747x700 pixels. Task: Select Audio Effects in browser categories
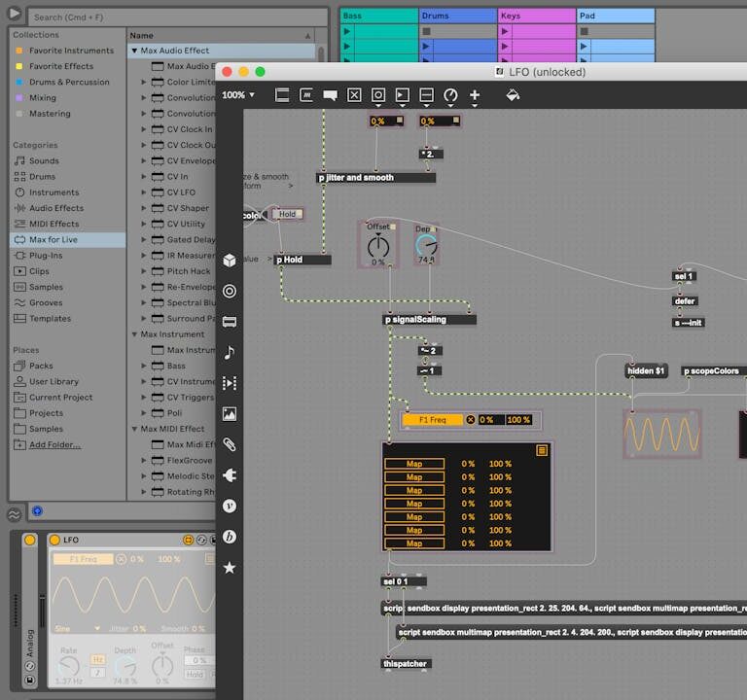[55, 208]
